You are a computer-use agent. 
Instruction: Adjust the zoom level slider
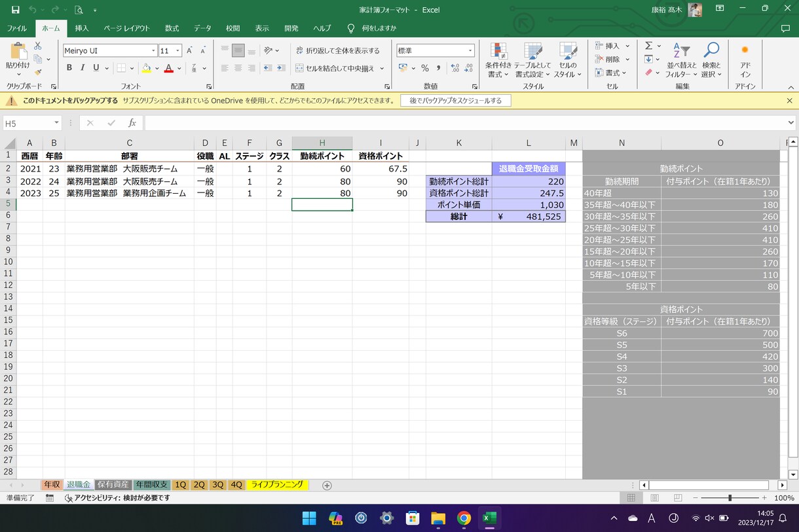point(730,498)
